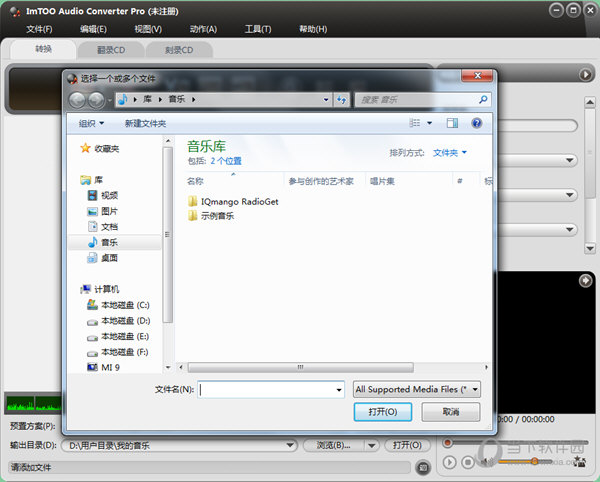
Task: Open the Pictures (图片) library
Action: (x=103, y=211)
